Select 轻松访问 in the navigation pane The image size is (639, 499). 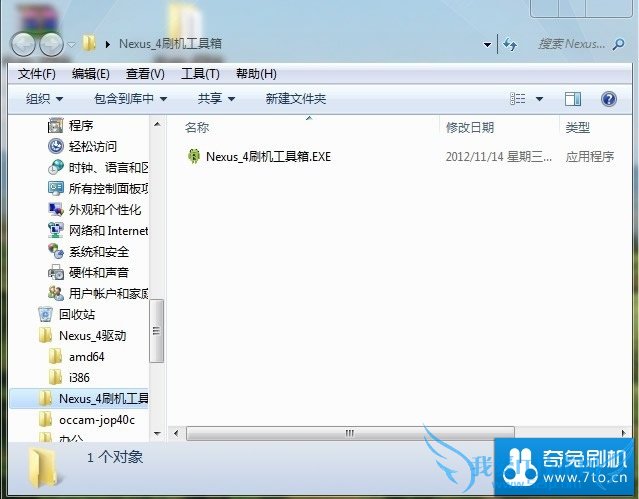click(x=93, y=146)
